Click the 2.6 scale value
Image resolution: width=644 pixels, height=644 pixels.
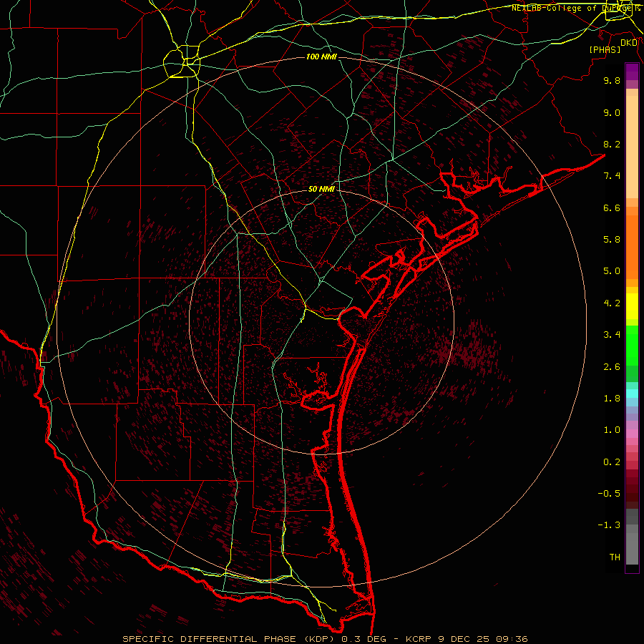[612, 367]
